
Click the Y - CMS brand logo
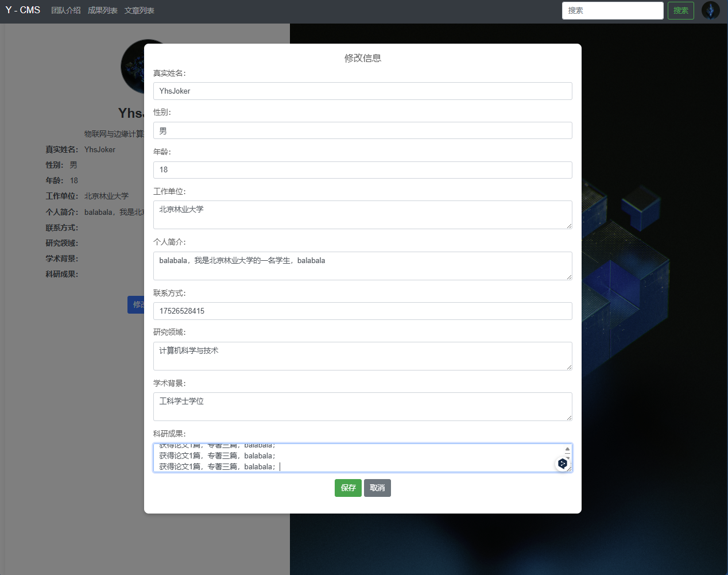(23, 10)
